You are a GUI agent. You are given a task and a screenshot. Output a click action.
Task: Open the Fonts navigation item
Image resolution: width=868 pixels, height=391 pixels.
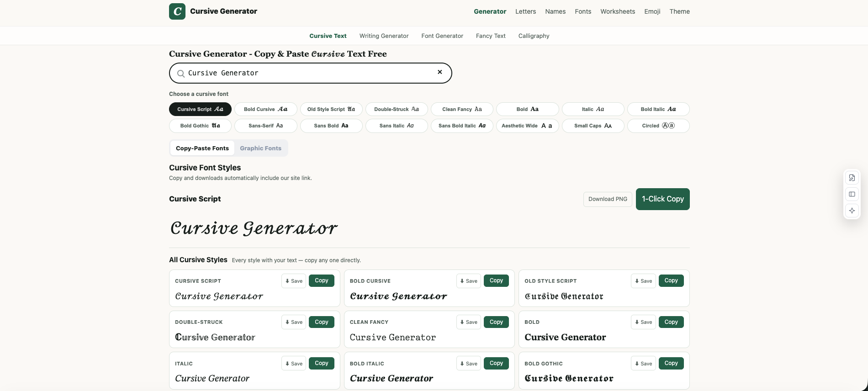(x=583, y=11)
